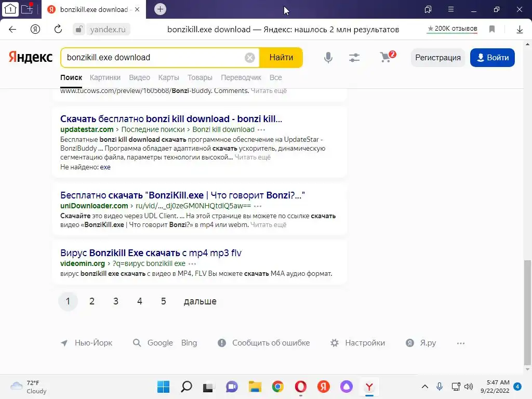Open the Настройки footer link
This screenshot has width=532, height=399.
coord(357,343)
